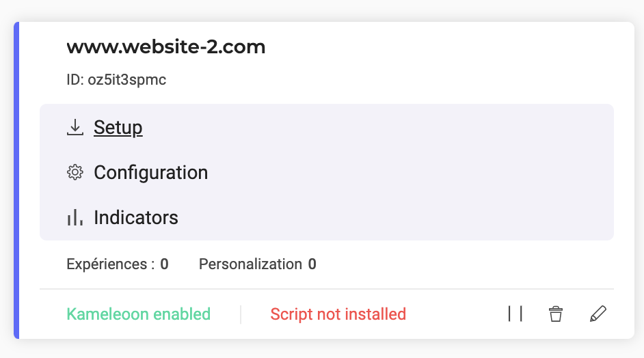This screenshot has width=644, height=358.
Task: Click the Setup download arrow icon
Action: point(75,127)
